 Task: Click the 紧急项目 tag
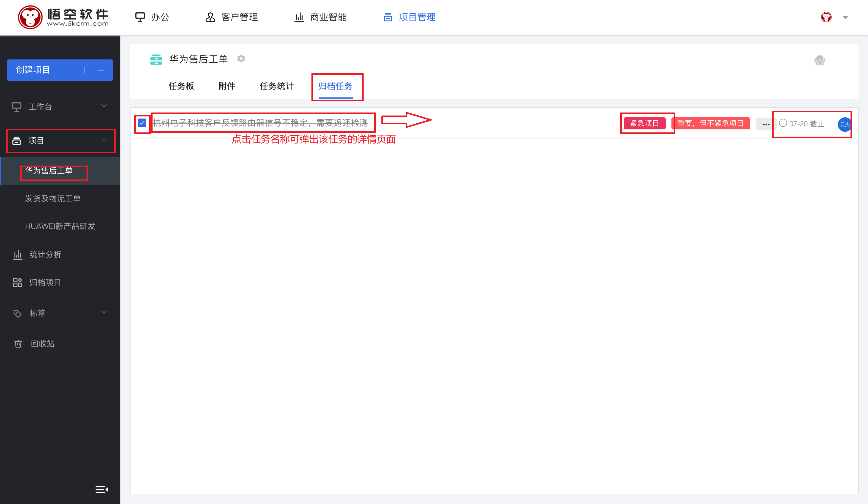[645, 123]
